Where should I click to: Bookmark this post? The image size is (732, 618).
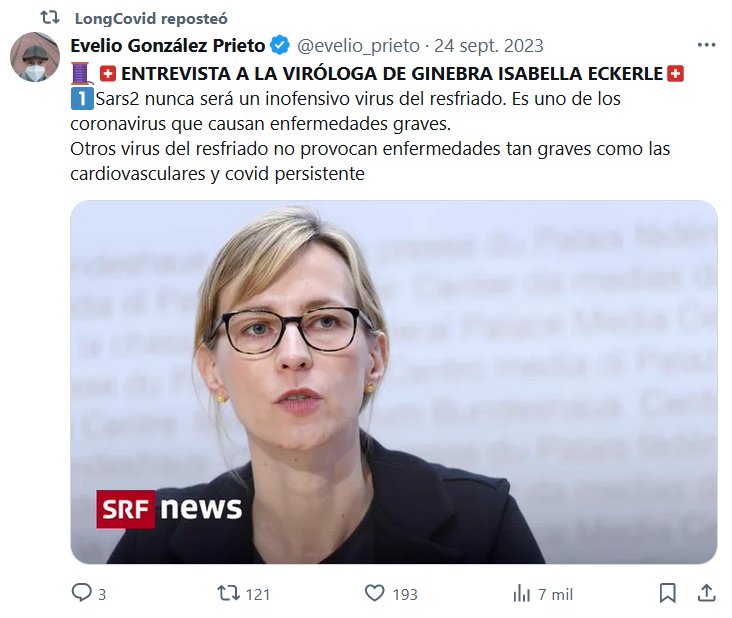point(668,593)
